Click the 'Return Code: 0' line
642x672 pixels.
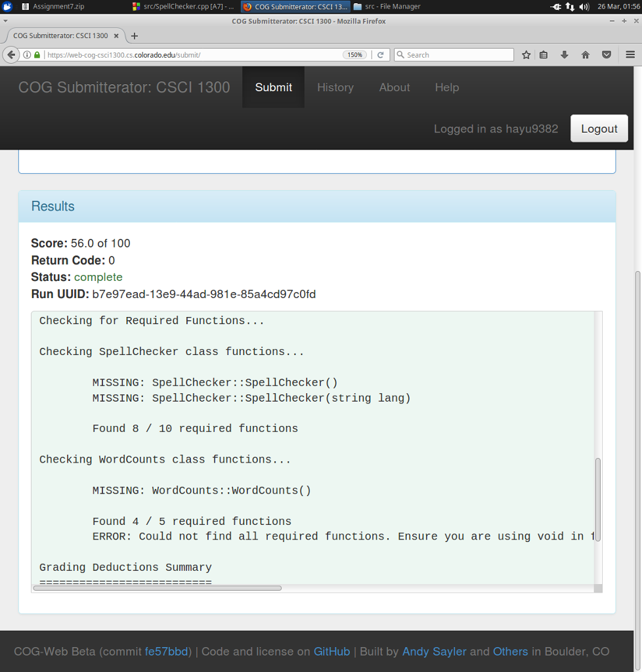[73, 260]
